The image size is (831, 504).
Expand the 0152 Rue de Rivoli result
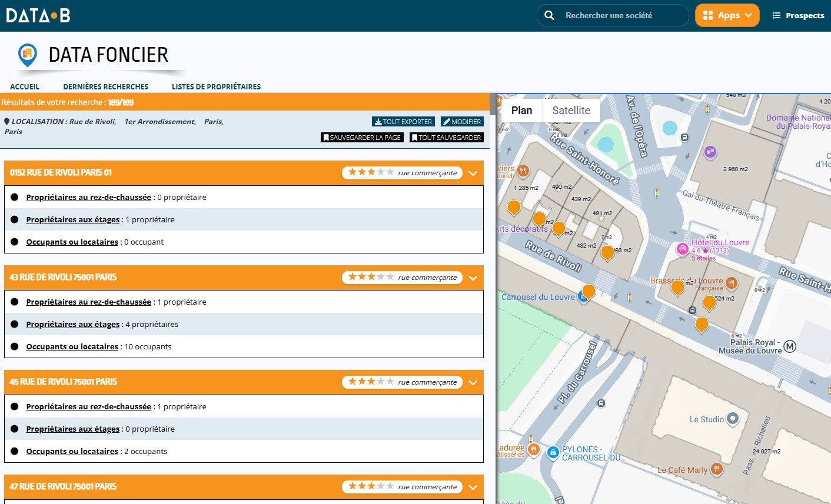(x=473, y=173)
